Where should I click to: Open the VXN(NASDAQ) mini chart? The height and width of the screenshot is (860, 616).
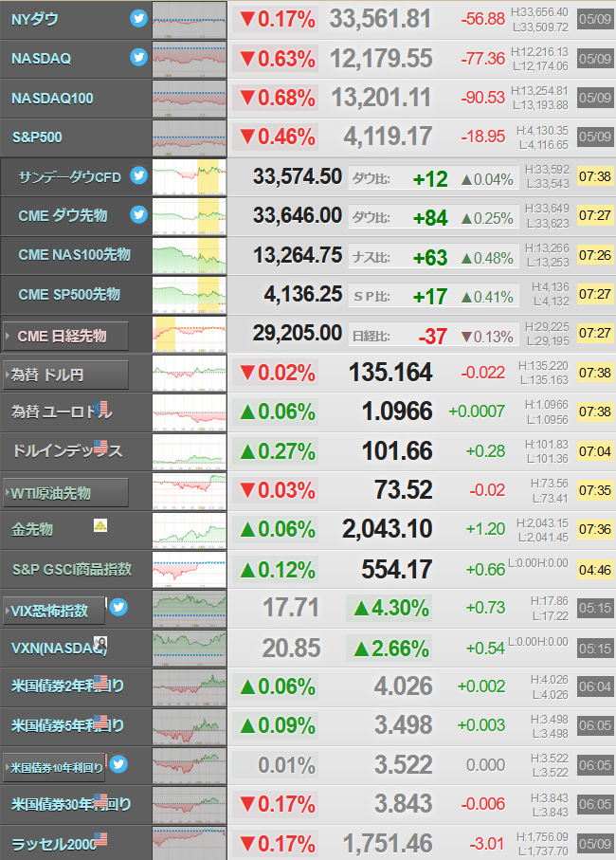click(x=190, y=648)
